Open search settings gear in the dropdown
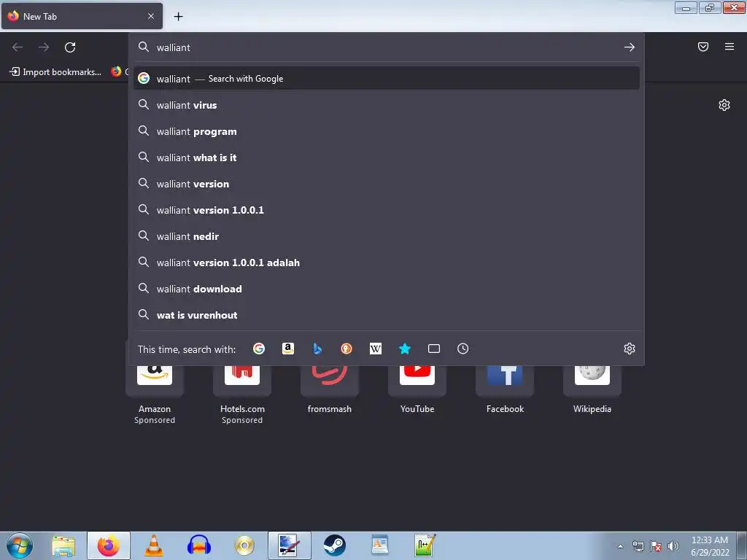 (x=630, y=349)
